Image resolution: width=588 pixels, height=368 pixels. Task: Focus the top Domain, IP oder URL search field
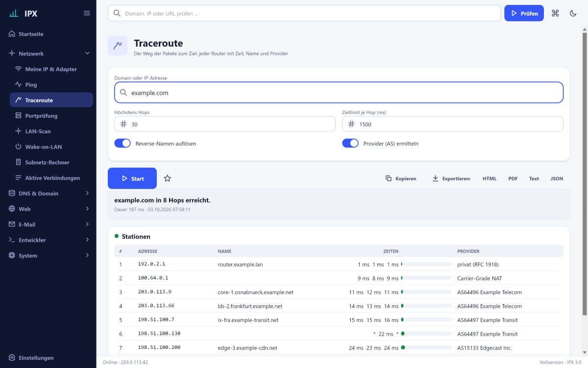point(304,13)
